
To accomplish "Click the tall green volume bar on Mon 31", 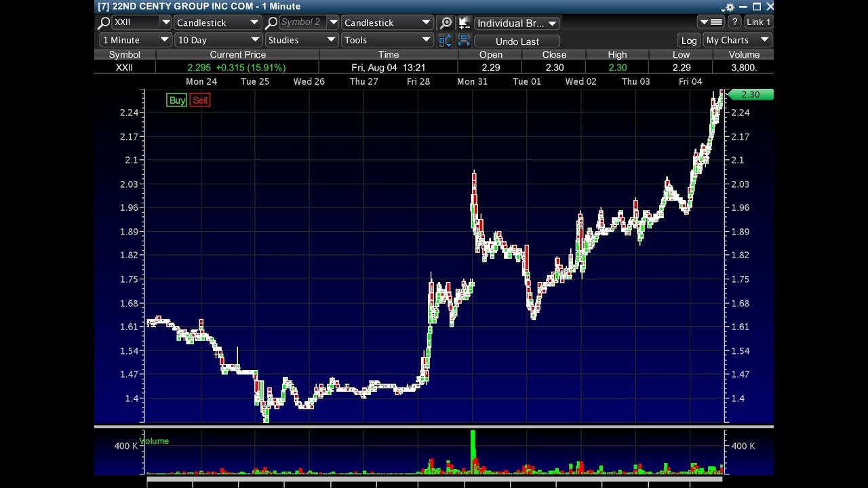I will pos(473,451).
